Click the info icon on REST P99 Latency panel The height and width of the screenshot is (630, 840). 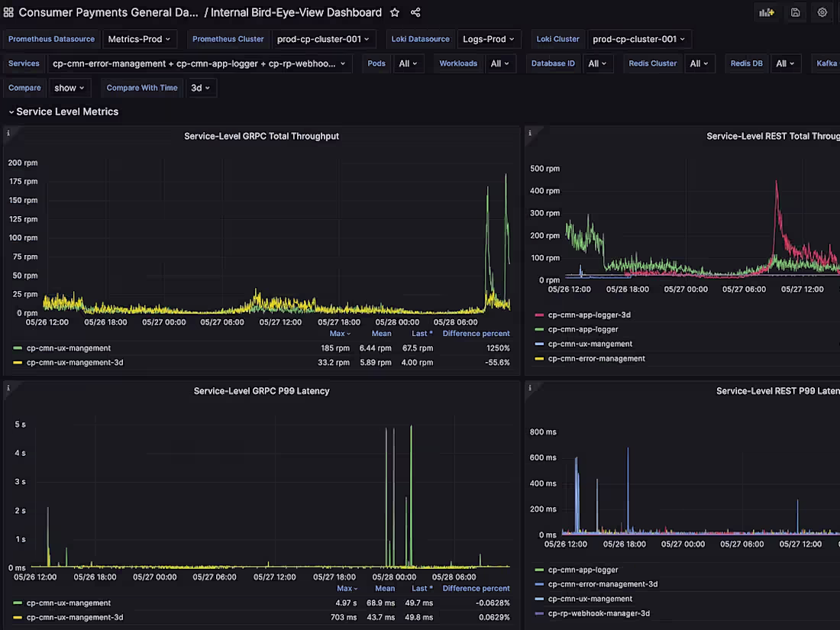[x=528, y=386]
